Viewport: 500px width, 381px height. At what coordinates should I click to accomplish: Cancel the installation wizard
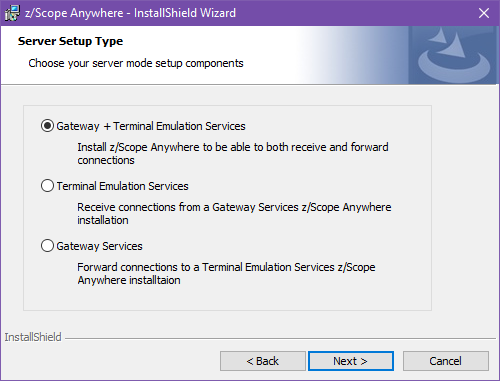pos(446,361)
